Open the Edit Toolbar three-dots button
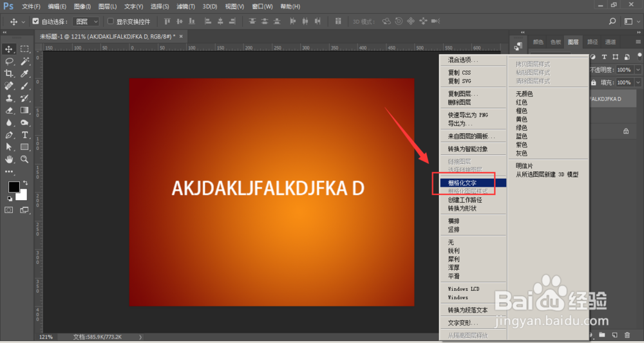The image size is (644, 343). [x=8, y=171]
